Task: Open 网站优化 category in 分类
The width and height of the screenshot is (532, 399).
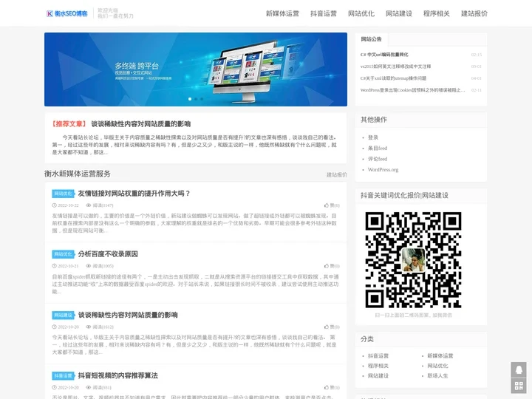Action: (437, 366)
